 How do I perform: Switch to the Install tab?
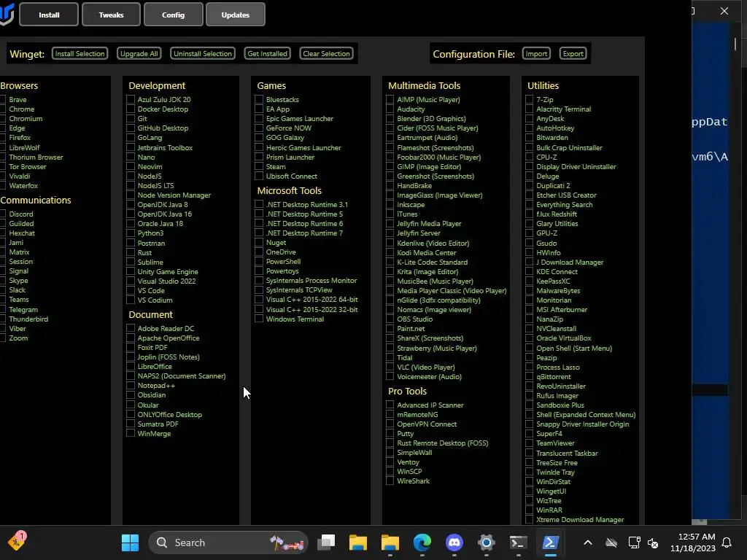pos(49,15)
